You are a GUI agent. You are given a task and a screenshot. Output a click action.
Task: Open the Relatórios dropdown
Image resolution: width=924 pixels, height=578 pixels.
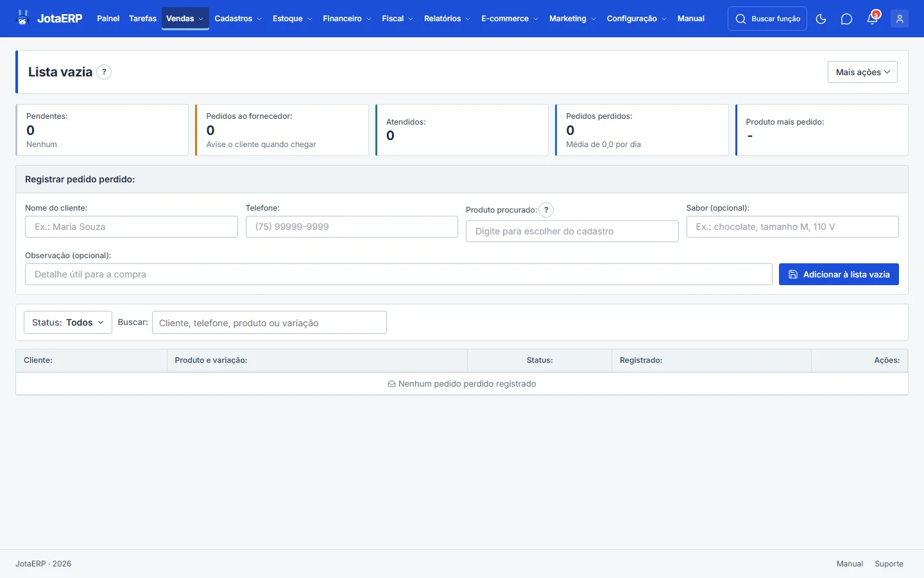click(x=447, y=19)
